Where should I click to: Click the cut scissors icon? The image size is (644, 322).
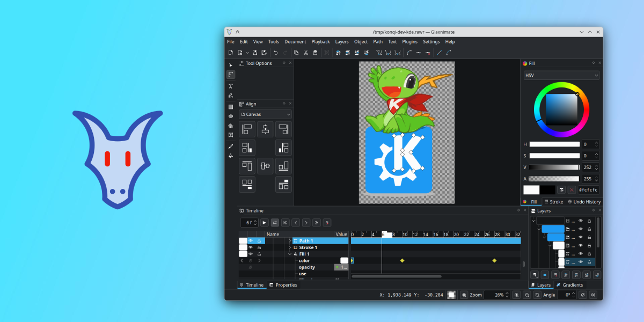click(305, 53)
